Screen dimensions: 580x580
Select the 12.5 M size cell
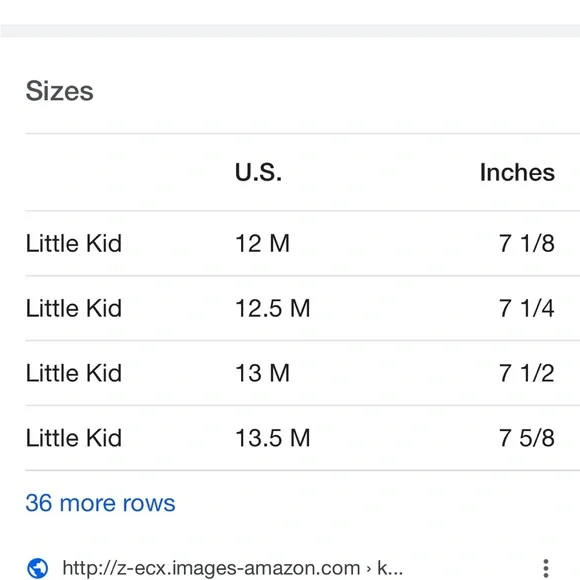(273, 308)
